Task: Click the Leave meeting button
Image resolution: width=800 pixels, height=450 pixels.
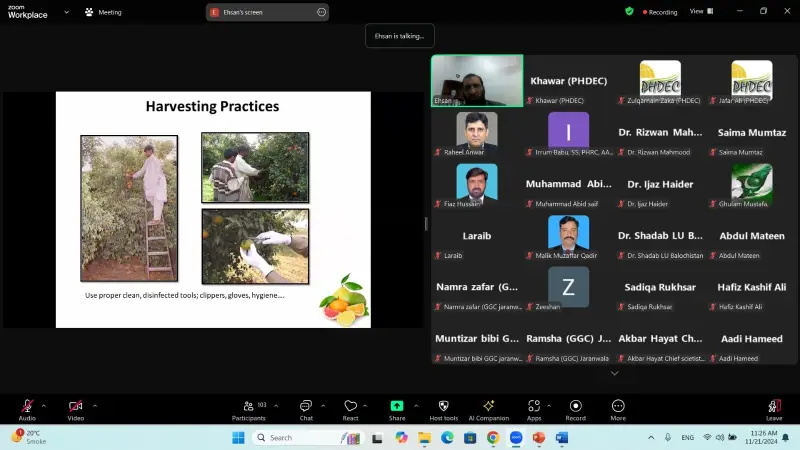Action: [x=774, y=407]
